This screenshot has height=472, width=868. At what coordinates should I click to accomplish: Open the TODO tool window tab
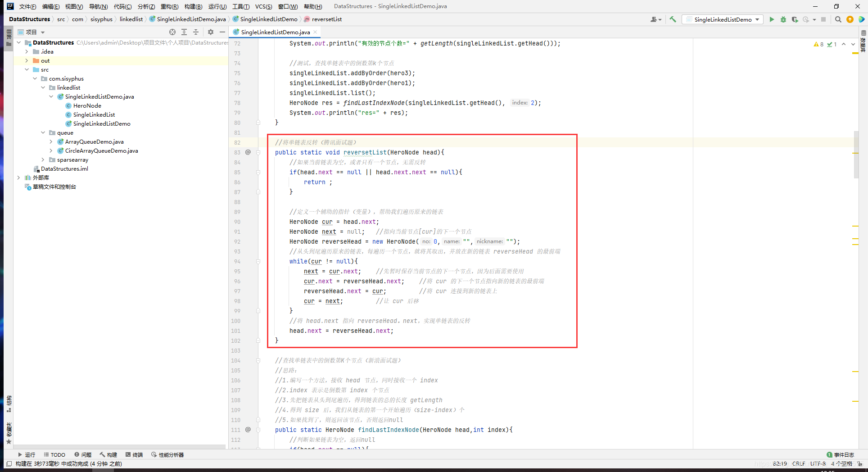(x=54, y=454)
